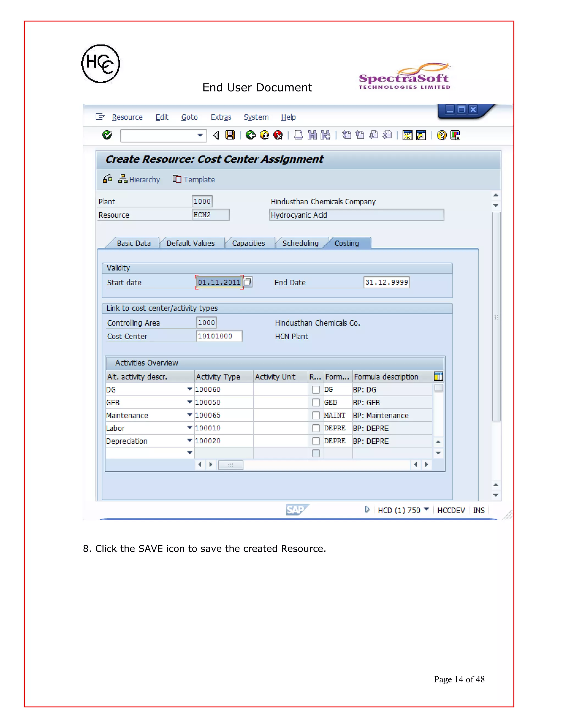Click the Find binoculars icon

[x=312, y=135]
